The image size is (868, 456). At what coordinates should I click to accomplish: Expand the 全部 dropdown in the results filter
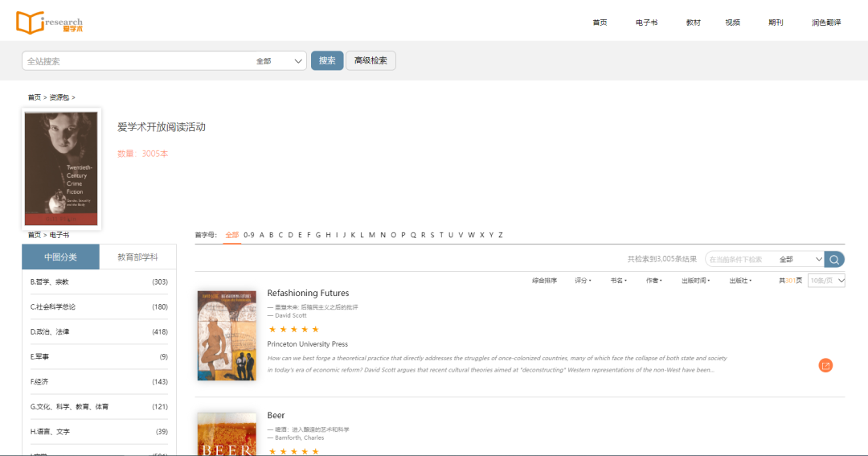tap(800, 260)
